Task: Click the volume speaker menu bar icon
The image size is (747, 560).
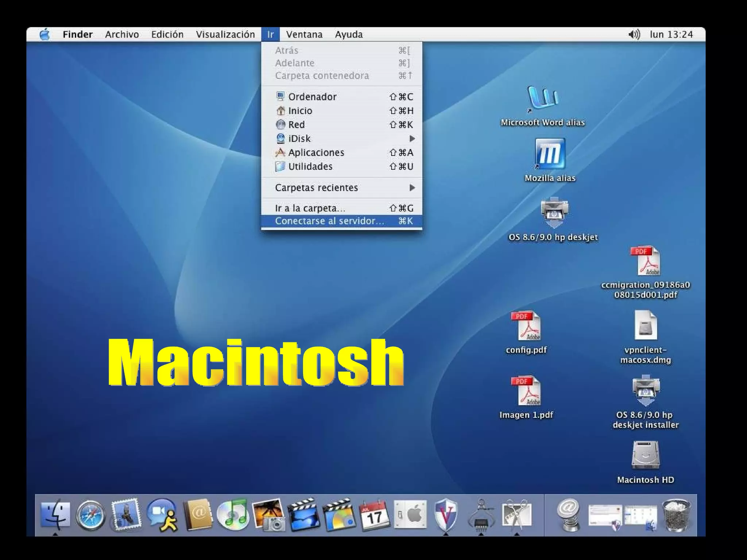Action: click(x=634, y=34)
